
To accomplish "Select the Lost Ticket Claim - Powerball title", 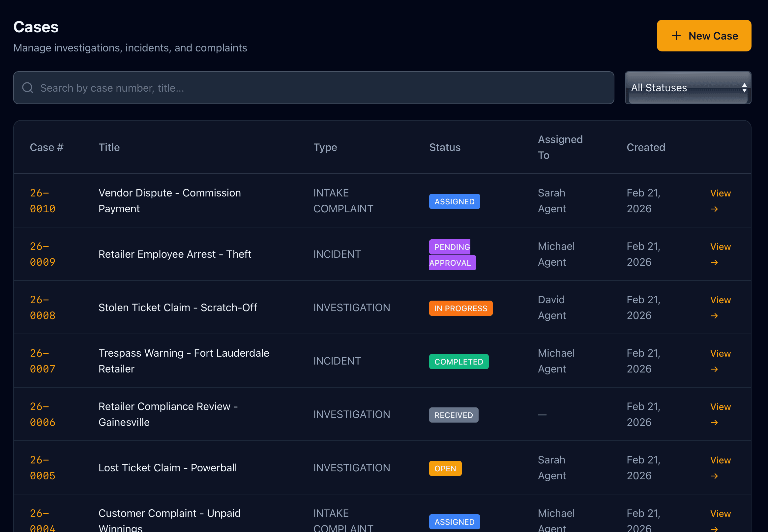I will pyautogui.click(x=167, y=468).
